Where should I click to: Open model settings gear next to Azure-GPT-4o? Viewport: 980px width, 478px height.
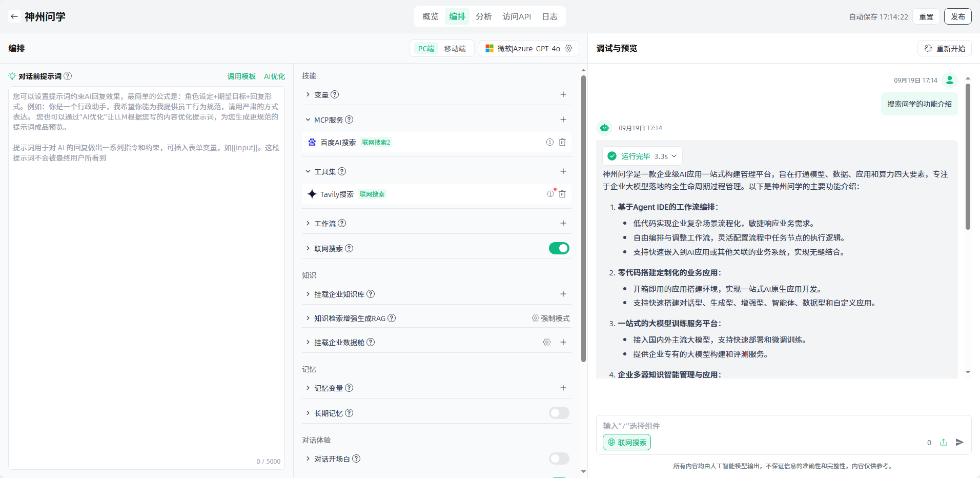point(568,48)
